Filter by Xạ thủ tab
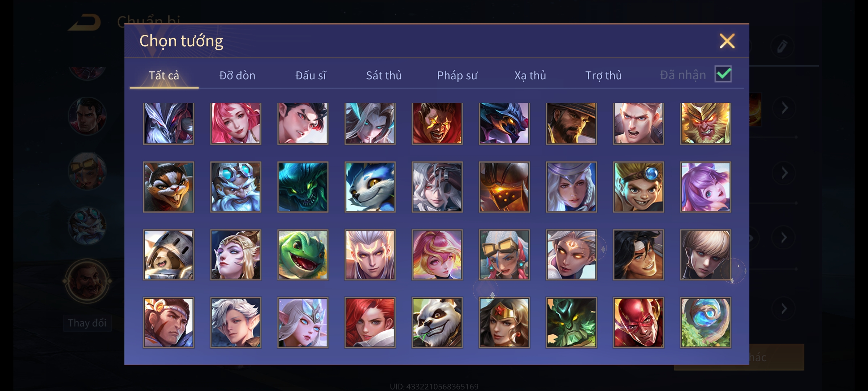 coord(530,75)
